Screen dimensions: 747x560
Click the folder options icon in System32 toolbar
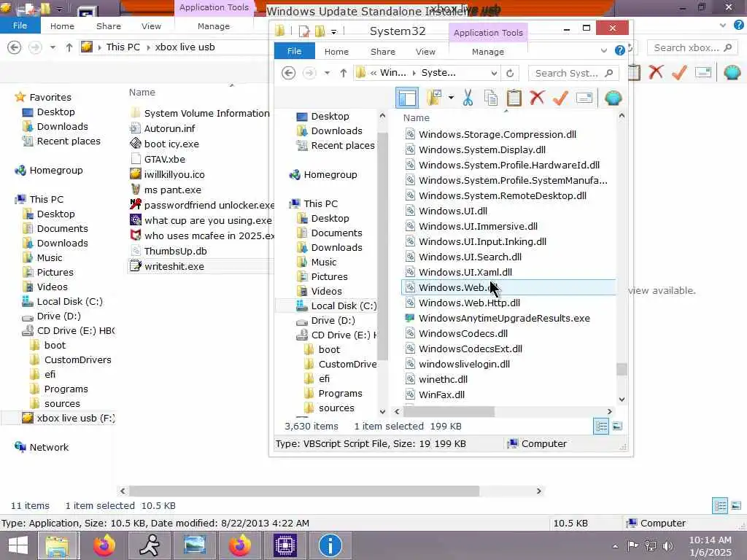[433, 98]
